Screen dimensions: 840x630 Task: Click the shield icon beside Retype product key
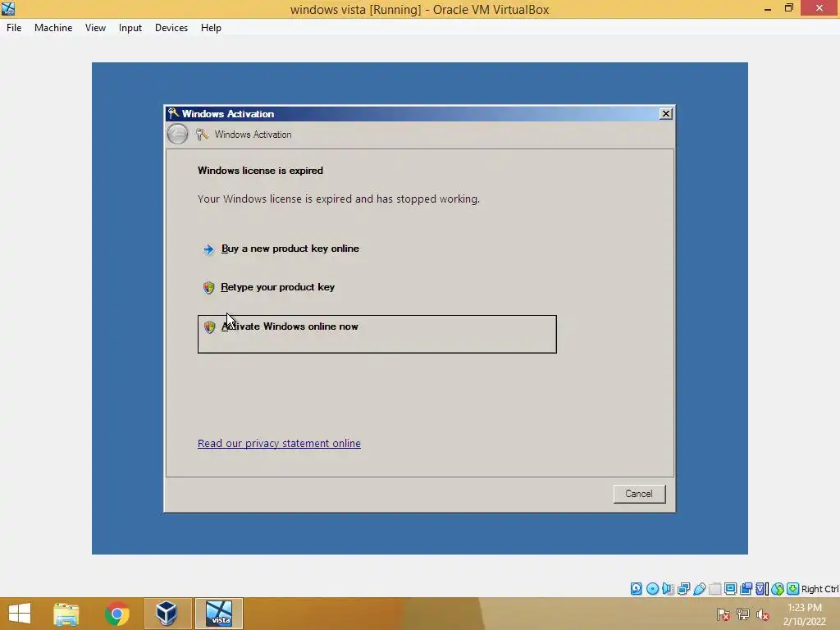coord(208,288)
